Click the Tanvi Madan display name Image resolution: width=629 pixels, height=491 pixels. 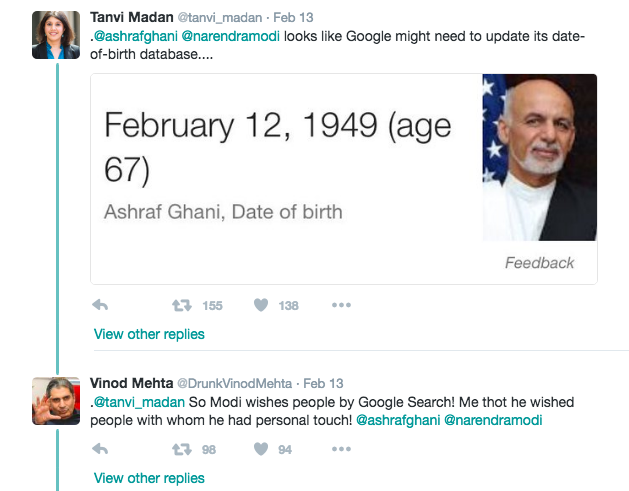[x=131, y=18]
